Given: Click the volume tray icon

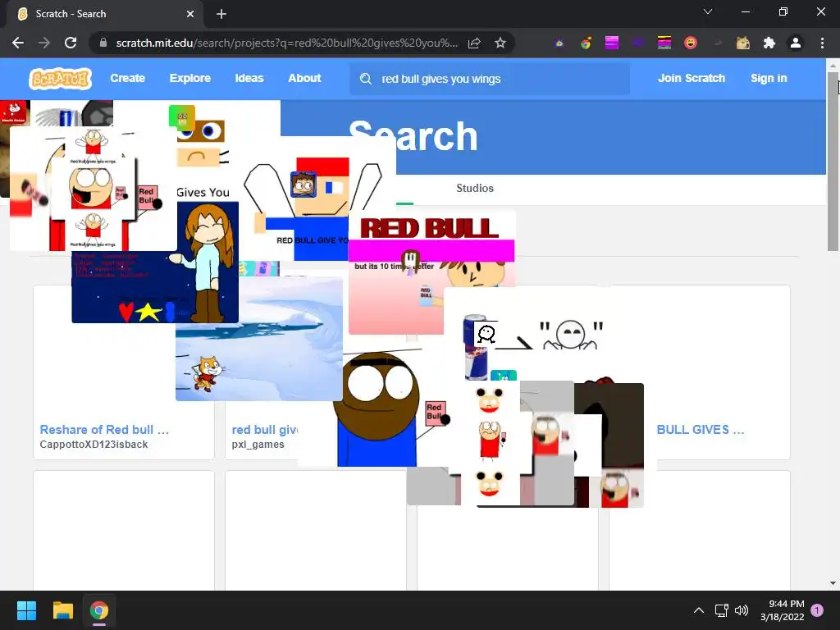Looking at the screenshot, I should [x=742, y=610].
